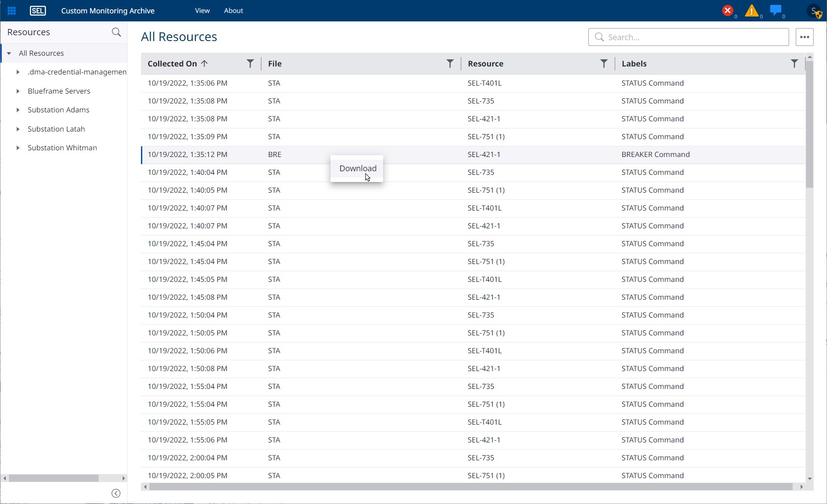Filter the File column
Image resolution: width=827 pixels, height=504 pixels.
(450, 64)
